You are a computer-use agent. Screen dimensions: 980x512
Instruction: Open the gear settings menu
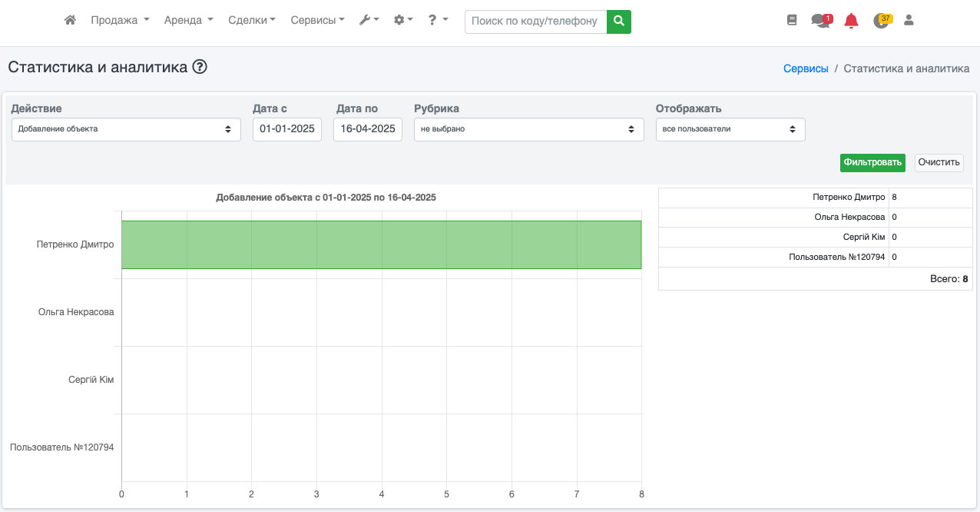(402, 21)
